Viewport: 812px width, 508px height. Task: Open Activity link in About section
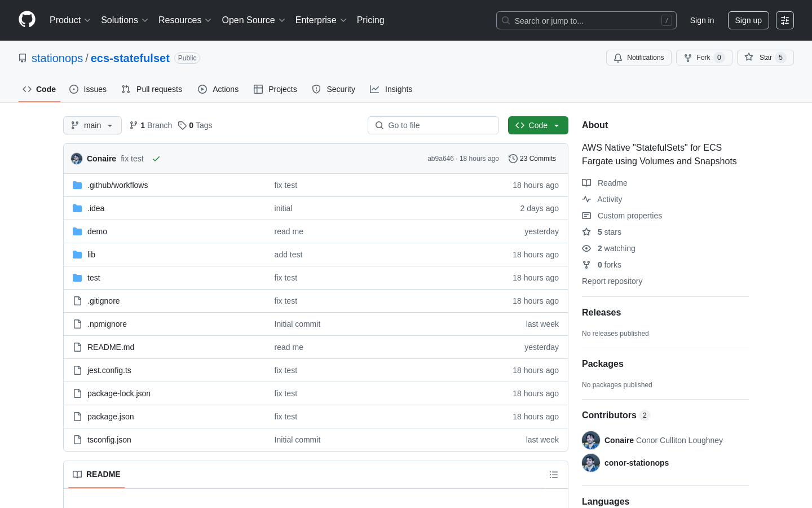point(602,199)
